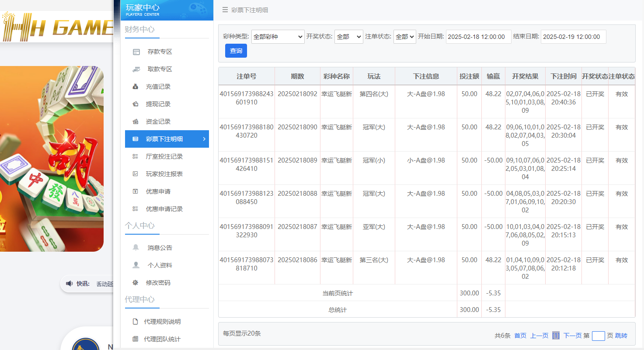Open the lottery type (彩种类型) dropdown

(x=278, y=37)
